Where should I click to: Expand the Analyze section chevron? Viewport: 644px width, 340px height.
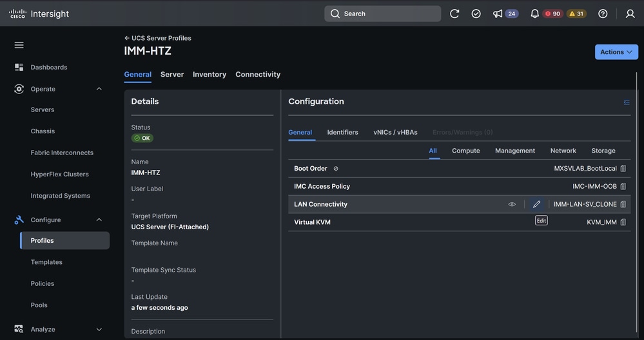pos(99,329)
